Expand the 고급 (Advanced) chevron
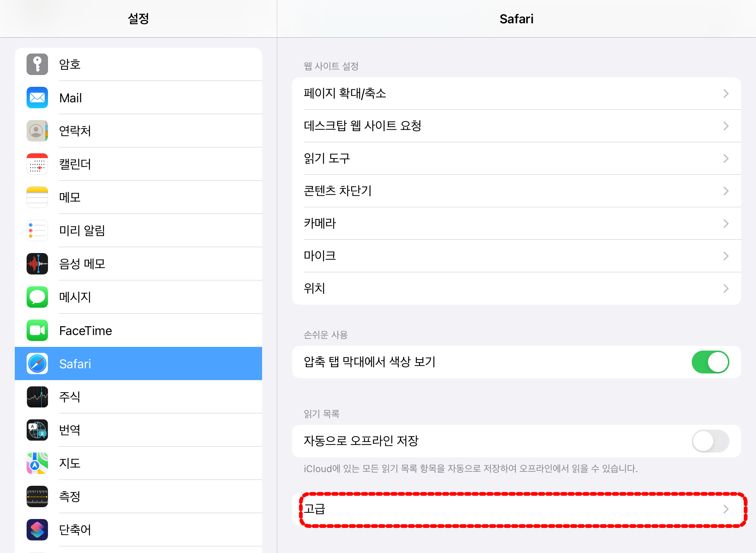Viewport: 756px width, 553px height. [x=726, y=509]
